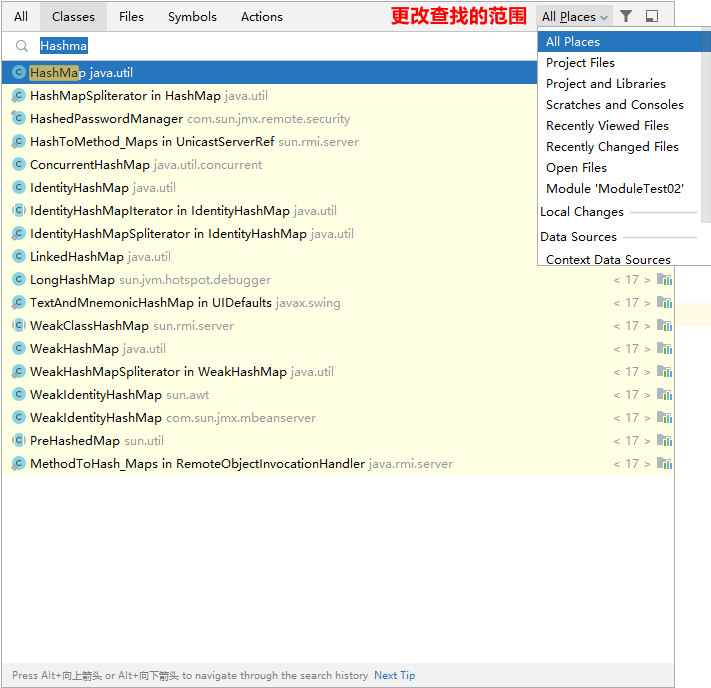711x688 pixels.
Task: Select Module 'ModuleTest02' scope
Action: 619,189
